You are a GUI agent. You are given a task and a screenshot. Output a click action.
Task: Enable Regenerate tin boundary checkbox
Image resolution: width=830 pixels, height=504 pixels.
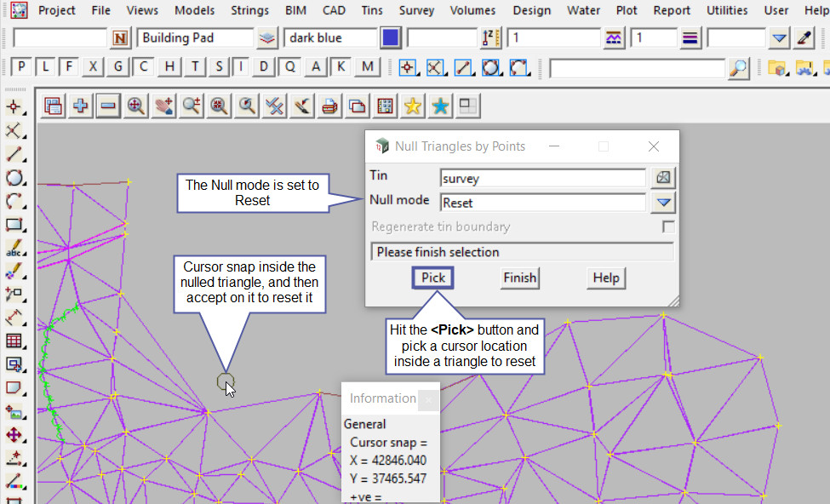(668, 227)
